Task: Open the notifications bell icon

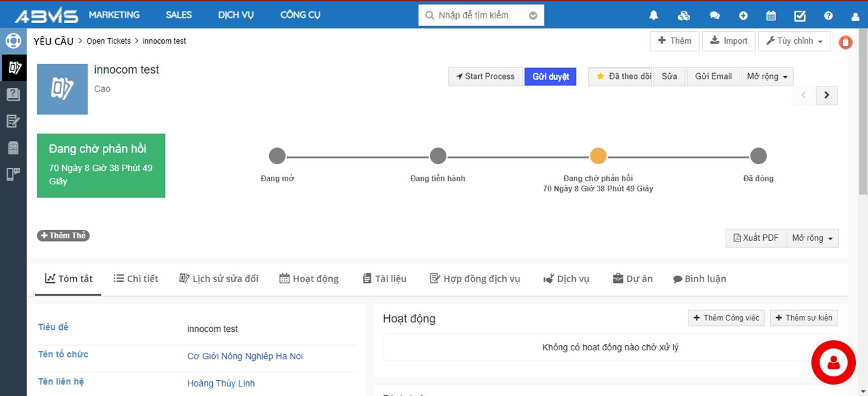Action: click(653, 16)
